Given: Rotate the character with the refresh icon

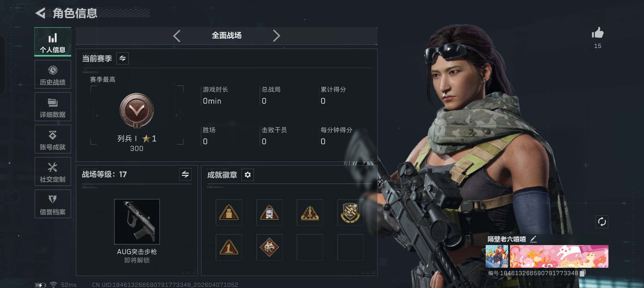Looking at the screenshot, I should coord(602,222).
